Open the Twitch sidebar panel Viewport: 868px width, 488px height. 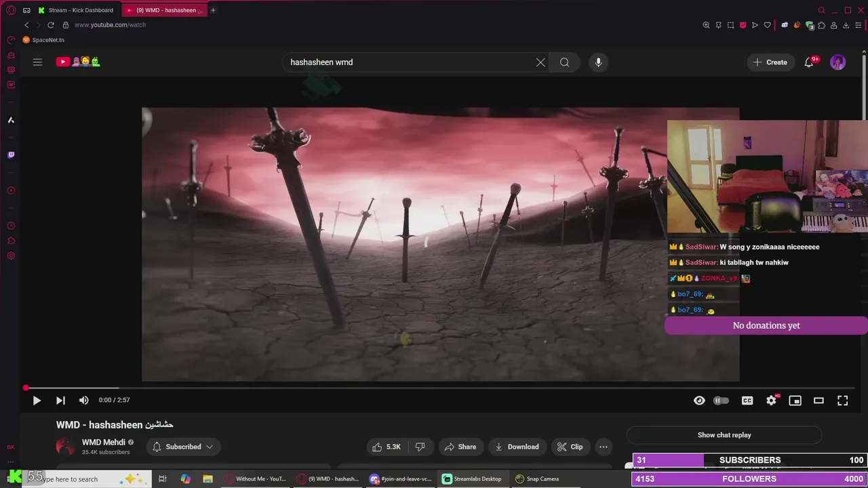11,155
